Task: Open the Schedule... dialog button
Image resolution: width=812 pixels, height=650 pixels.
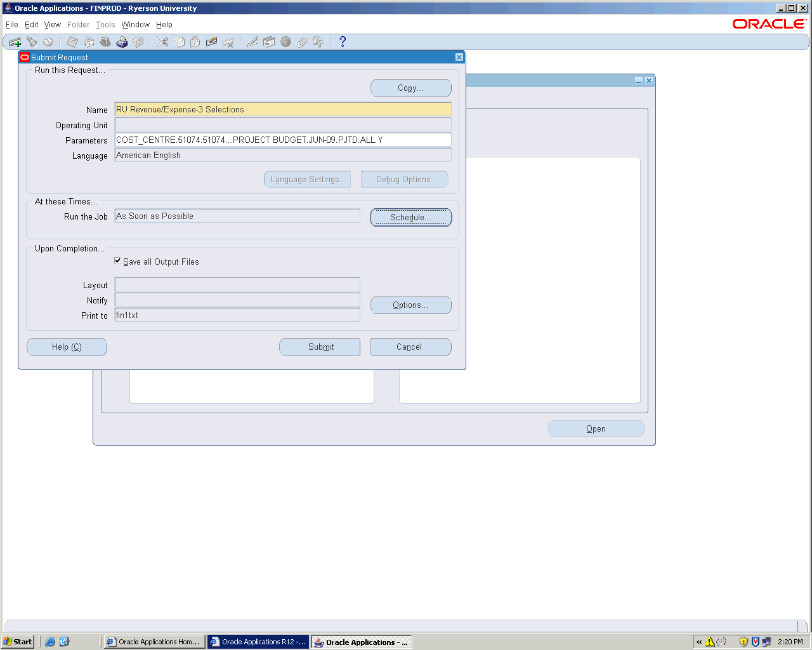Action: [410, 217]
